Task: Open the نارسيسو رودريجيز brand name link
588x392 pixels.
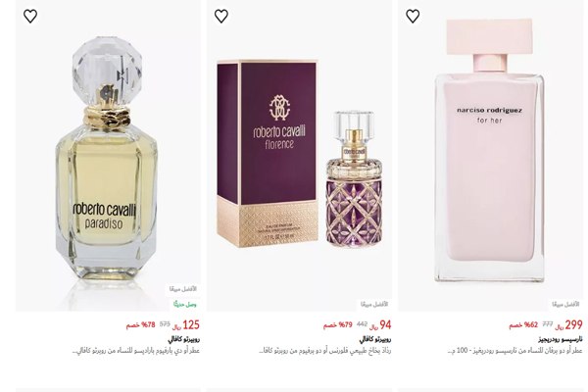Action: click(x=561, y=339)
